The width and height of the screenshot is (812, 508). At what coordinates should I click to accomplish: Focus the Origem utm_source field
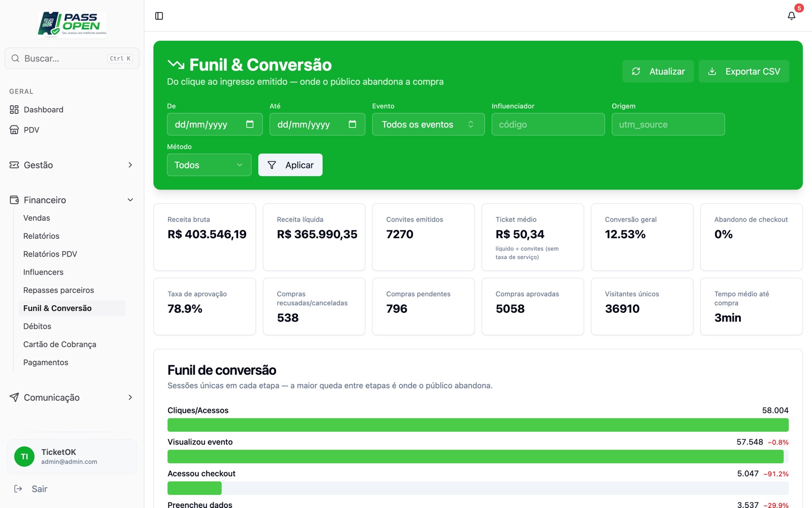coord(668,124)
